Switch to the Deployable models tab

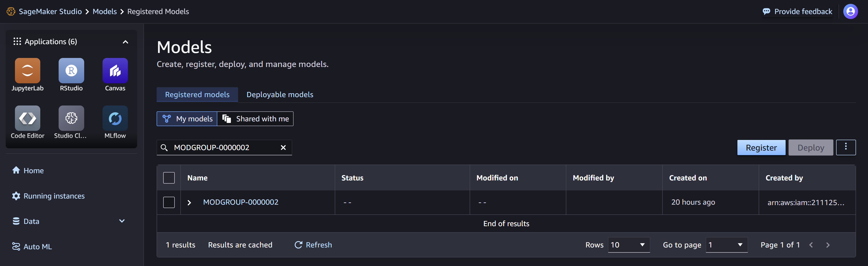pos(280,94)
